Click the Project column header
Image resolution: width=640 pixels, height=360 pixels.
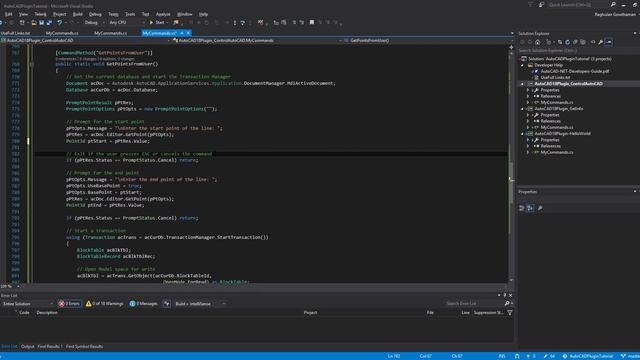pos(310,313)
